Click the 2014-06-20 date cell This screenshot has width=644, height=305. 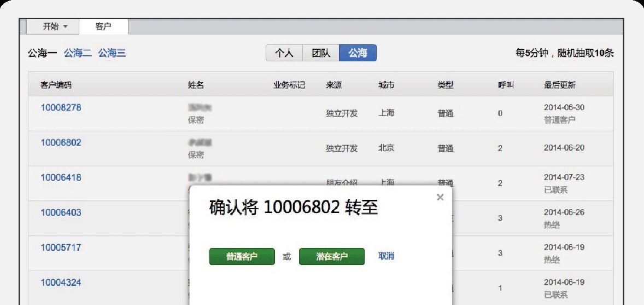coord(564,148)
